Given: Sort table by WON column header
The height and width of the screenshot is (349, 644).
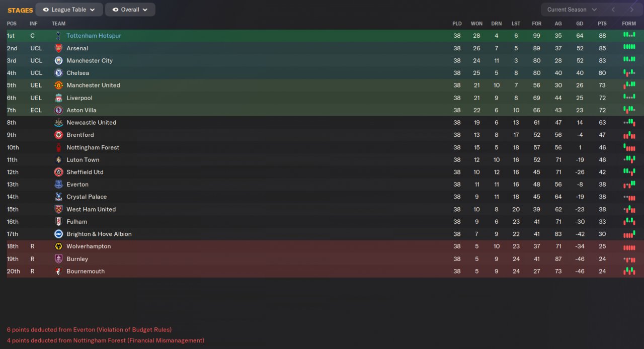Looking at the screenshot, I should [476, 24].
